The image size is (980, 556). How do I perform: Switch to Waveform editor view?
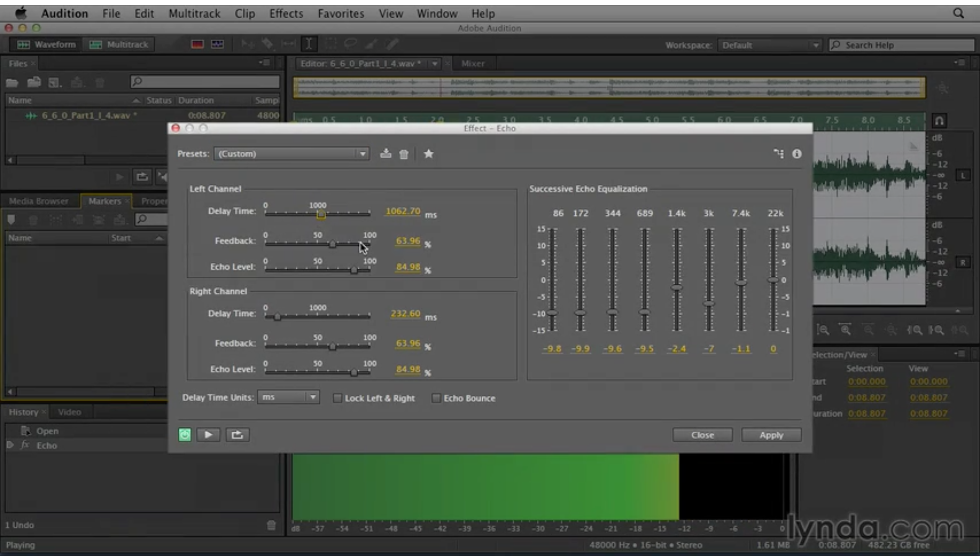point(46,44)
